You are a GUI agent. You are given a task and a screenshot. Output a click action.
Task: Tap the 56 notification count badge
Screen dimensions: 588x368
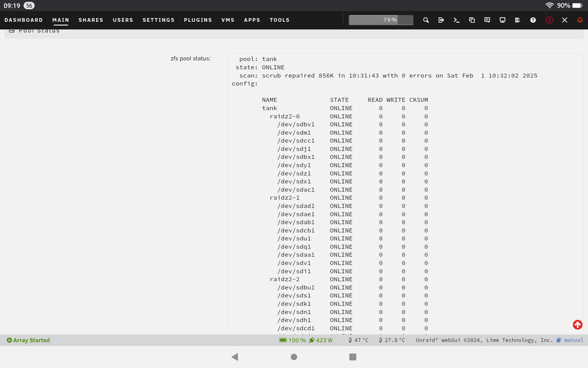[29, 6]
